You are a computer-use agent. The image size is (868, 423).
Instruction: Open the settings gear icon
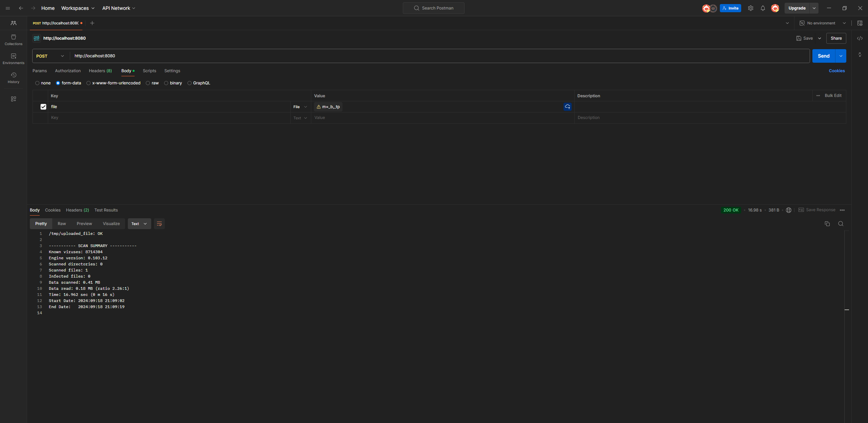(751, 8)
